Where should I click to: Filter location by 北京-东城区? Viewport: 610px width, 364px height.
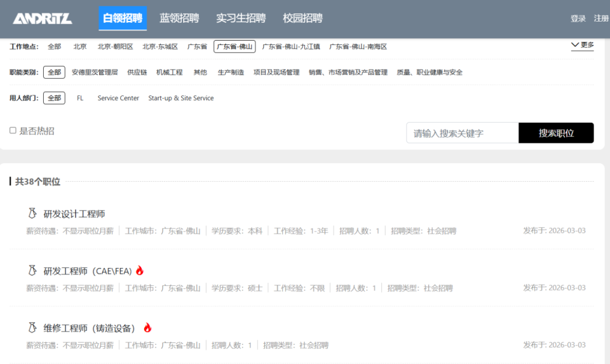tap(160, 46)
